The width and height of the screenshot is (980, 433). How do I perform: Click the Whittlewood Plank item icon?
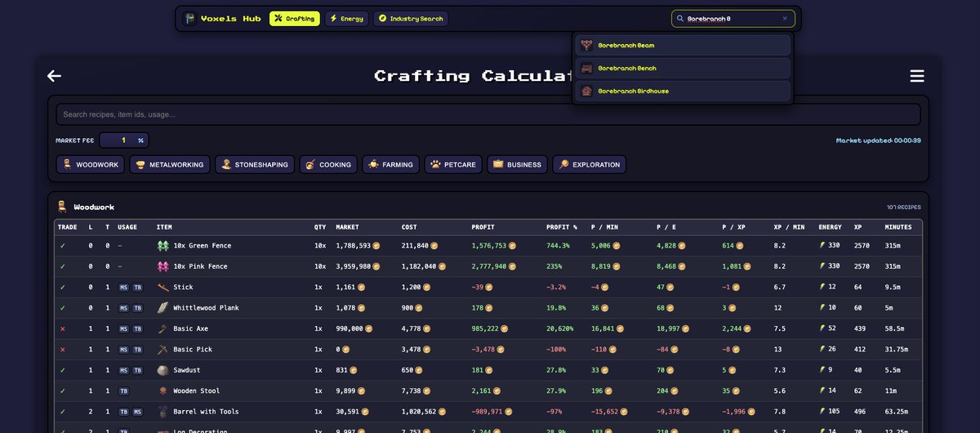pyautogui.click(x=163, y=308)
